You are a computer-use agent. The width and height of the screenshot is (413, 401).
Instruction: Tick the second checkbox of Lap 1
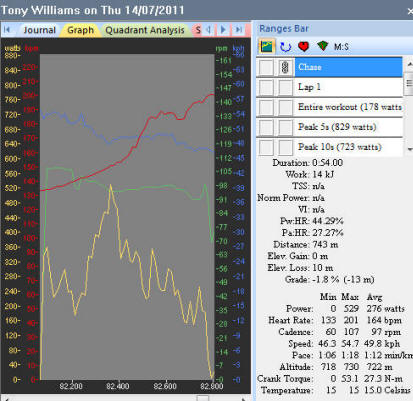point(285,87)
